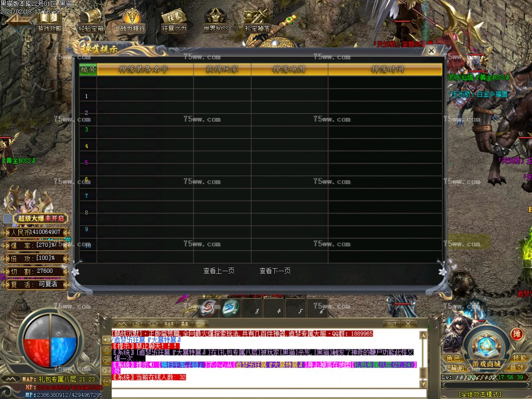
Task: Select empty skill slot 3
Action: (x=252, y=308)
